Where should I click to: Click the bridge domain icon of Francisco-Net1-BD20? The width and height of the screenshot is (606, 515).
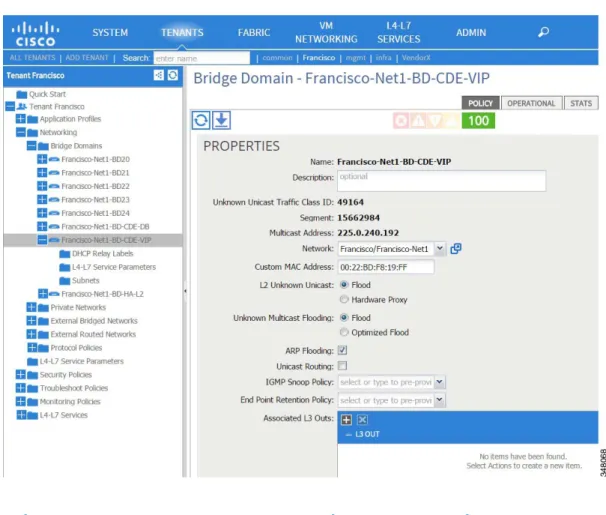[54, 159]
